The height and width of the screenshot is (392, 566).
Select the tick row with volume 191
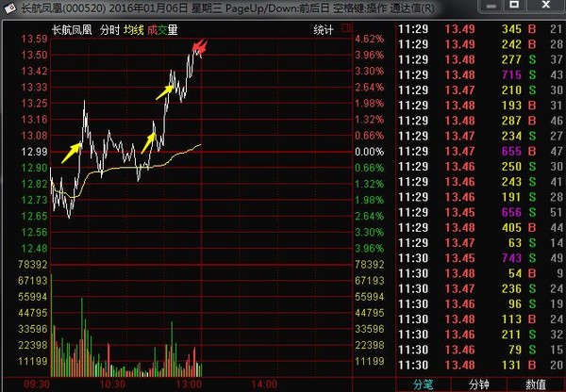[481, 197]
